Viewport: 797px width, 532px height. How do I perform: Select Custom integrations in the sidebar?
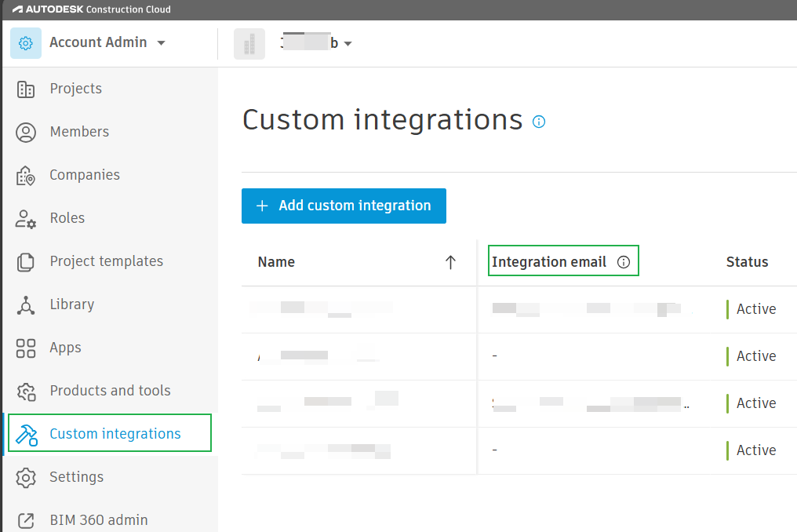click(x=115, y=434)
